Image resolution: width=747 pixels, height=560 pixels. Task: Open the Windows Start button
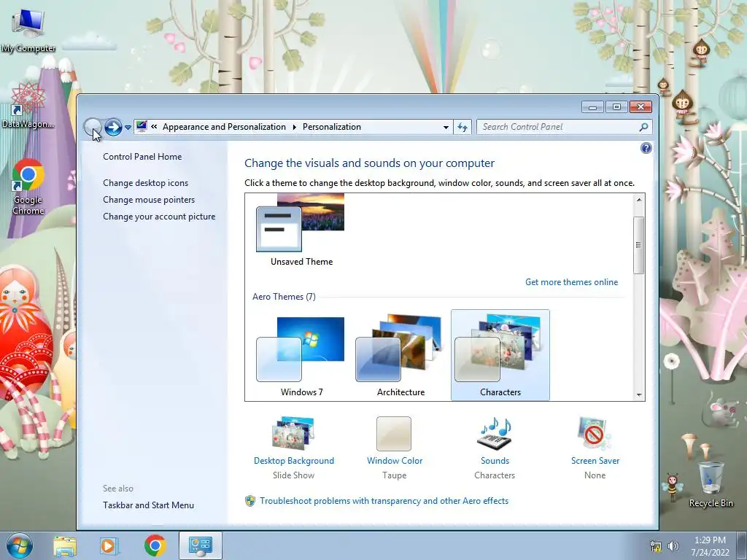point(20,545)
